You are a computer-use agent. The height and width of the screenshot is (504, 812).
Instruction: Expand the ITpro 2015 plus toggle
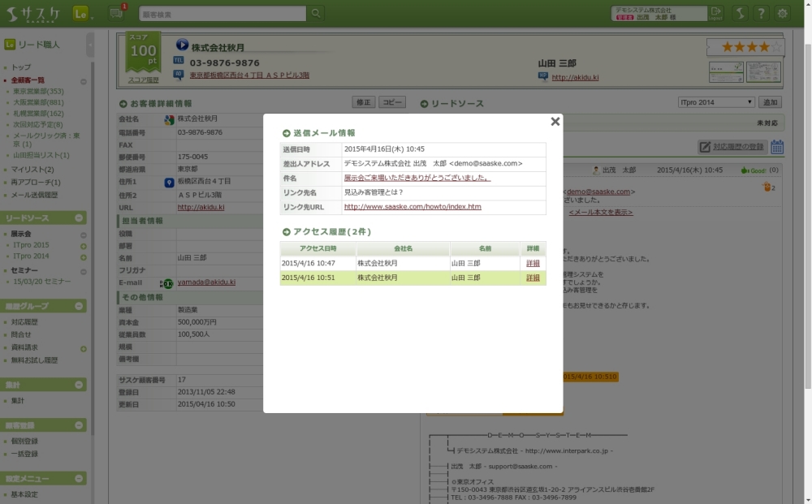pyautogui.click(x=83, y=245)
